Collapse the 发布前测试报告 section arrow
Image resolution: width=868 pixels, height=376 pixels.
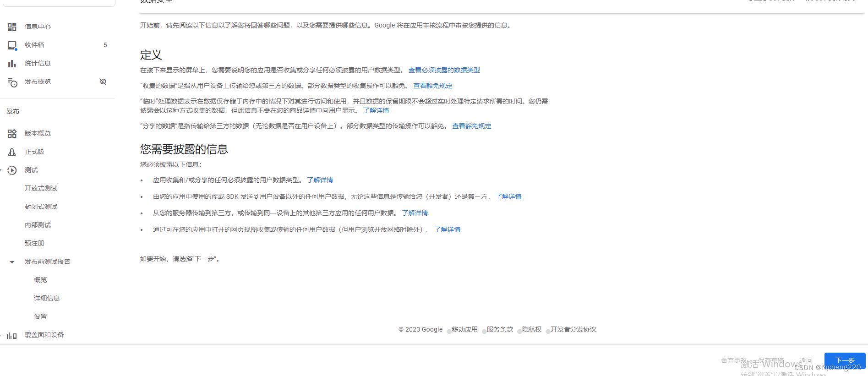pyautogui.click(x=12, y=262)
